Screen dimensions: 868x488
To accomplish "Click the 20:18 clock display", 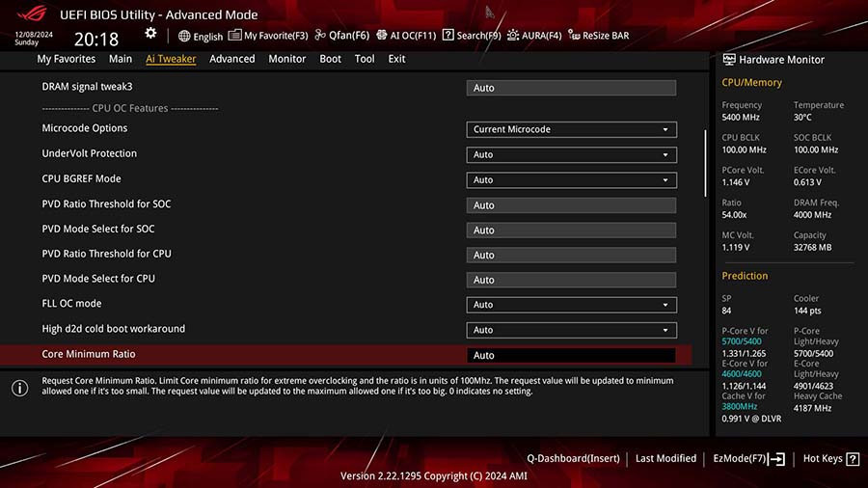I will click(x=96, y=40).
